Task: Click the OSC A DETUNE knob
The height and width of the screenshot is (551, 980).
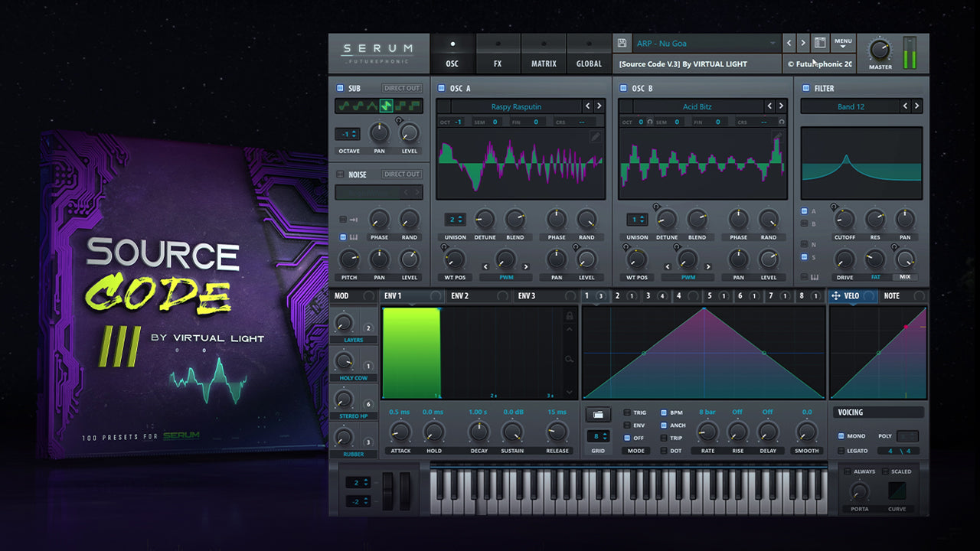Action: tap(485, 220)
